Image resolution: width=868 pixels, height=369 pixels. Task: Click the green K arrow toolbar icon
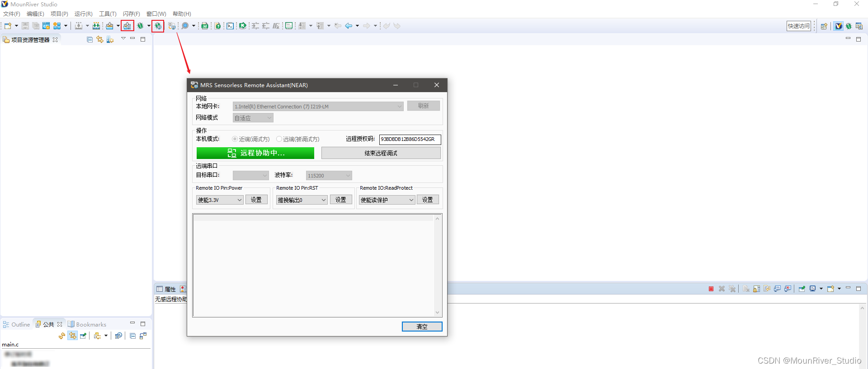tap(243, 26)
